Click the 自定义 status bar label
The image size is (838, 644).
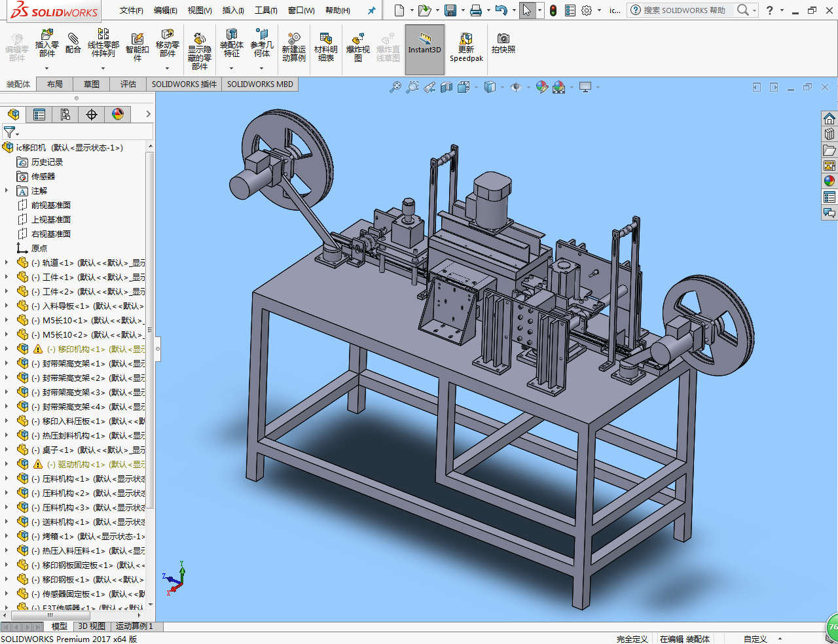coord(755,639)
